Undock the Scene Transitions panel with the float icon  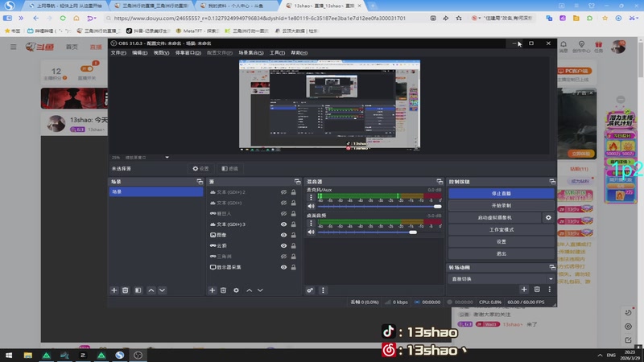pos(552,267)
